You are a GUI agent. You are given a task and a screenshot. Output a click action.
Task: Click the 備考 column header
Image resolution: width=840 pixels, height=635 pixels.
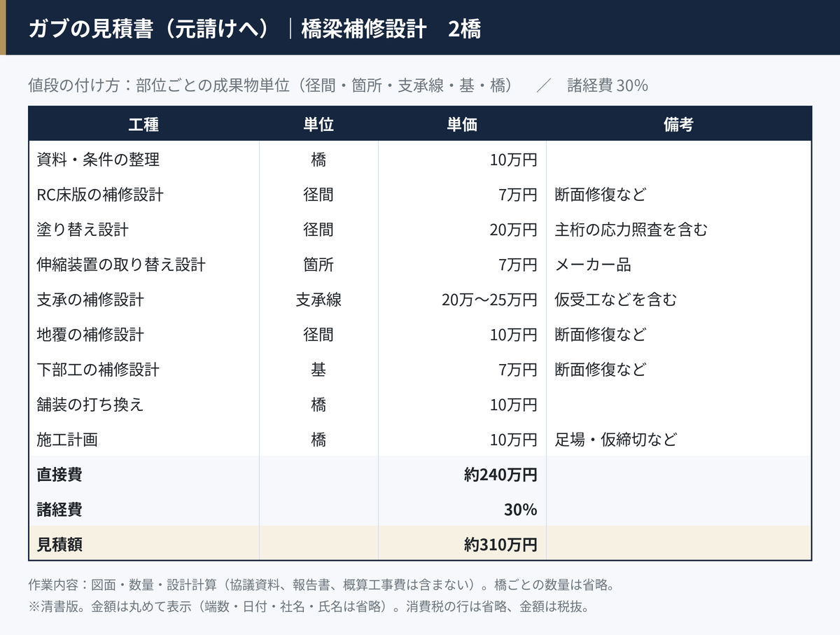coord(678,125)
